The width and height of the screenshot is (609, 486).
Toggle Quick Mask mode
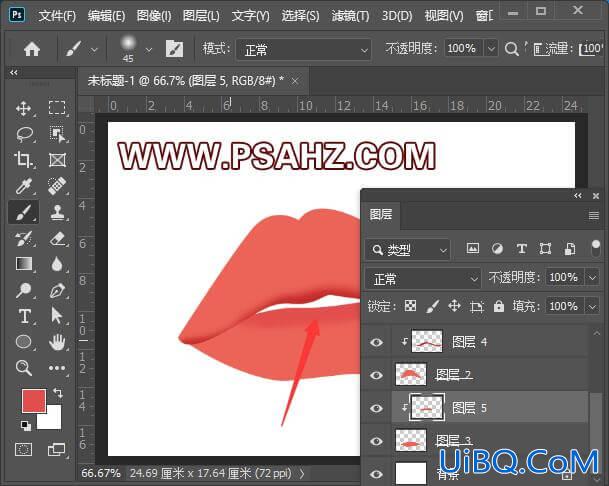pyautogui.click(x=23, y=449)
